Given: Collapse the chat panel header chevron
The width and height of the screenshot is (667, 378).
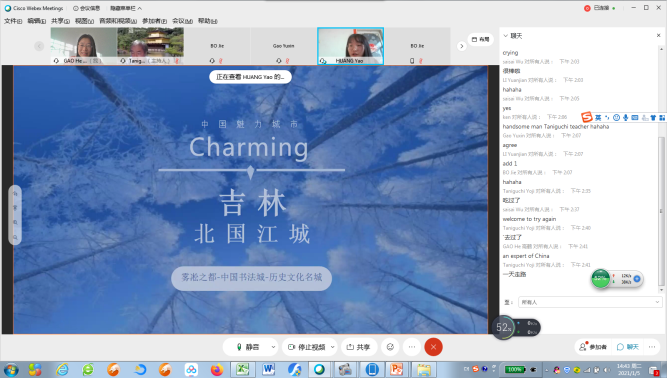Looking at the screenshot, I should pyautogui.click(x=505, y=36).
